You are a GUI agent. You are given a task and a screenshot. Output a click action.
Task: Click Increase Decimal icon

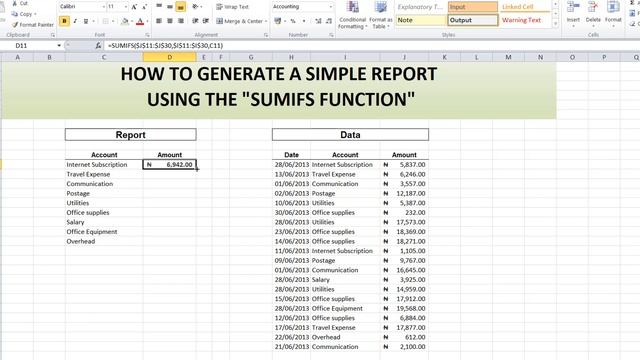pyautogui.click(x=318, y=21)
